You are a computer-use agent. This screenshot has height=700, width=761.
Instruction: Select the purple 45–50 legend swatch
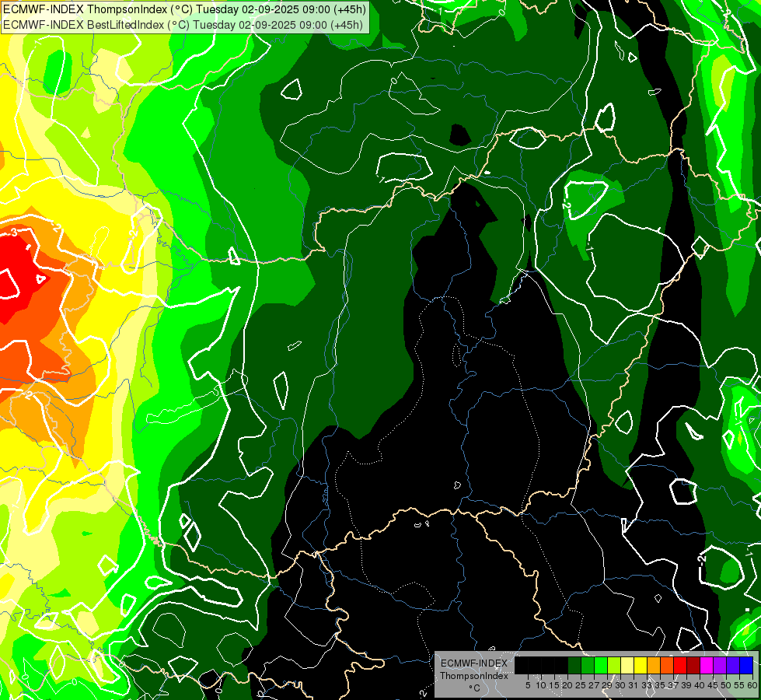[x=720, y=665]
